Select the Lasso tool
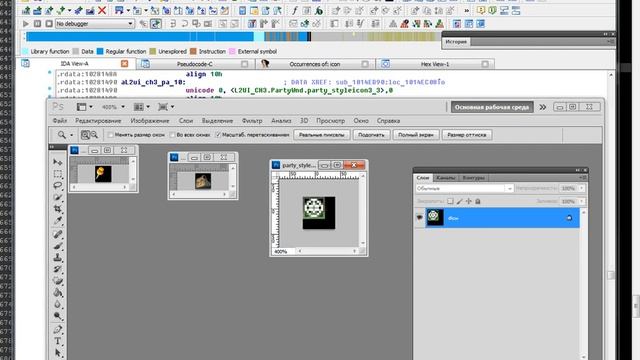The width and height of the screenshot is (640, 360). pyautogui.click(x=58, y=186)
